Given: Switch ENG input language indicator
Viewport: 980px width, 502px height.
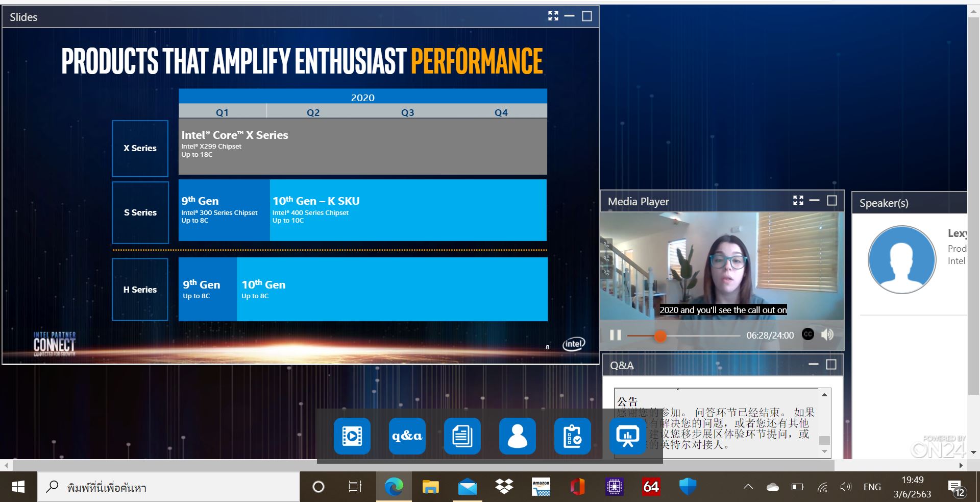Looking at the screenshot, I should (x=872, y=487).
